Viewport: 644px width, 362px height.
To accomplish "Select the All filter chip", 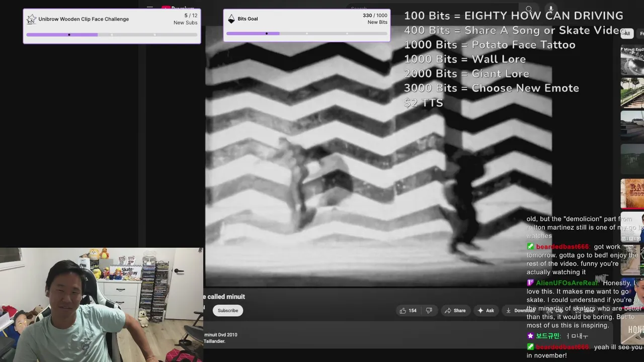I will [626, 34].
